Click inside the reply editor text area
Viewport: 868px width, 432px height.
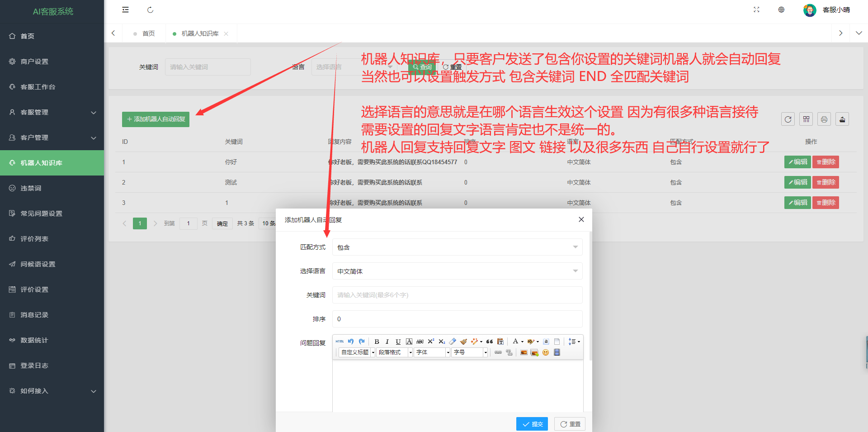click(x=458, y=385)
